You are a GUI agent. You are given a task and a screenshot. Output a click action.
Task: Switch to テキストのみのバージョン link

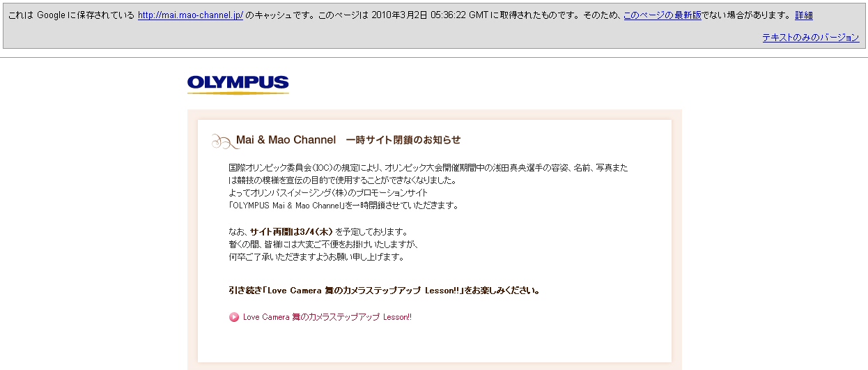811,38
